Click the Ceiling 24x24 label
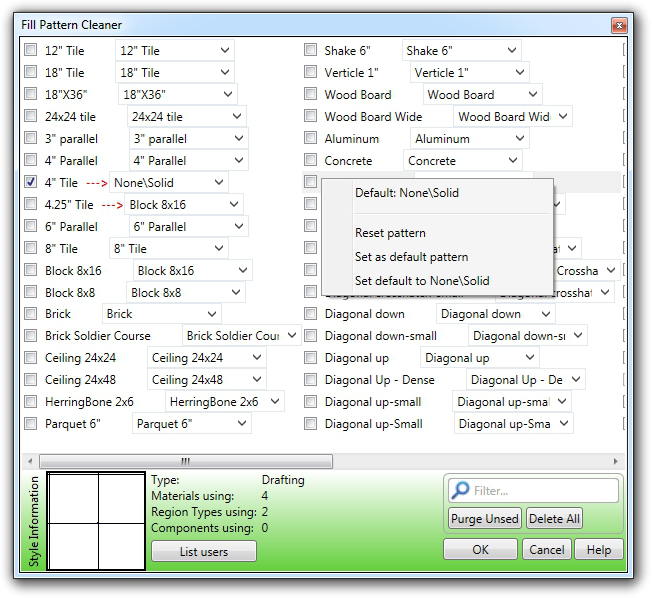Viewport: 652px width, 598px height. (x=80, y=358)
